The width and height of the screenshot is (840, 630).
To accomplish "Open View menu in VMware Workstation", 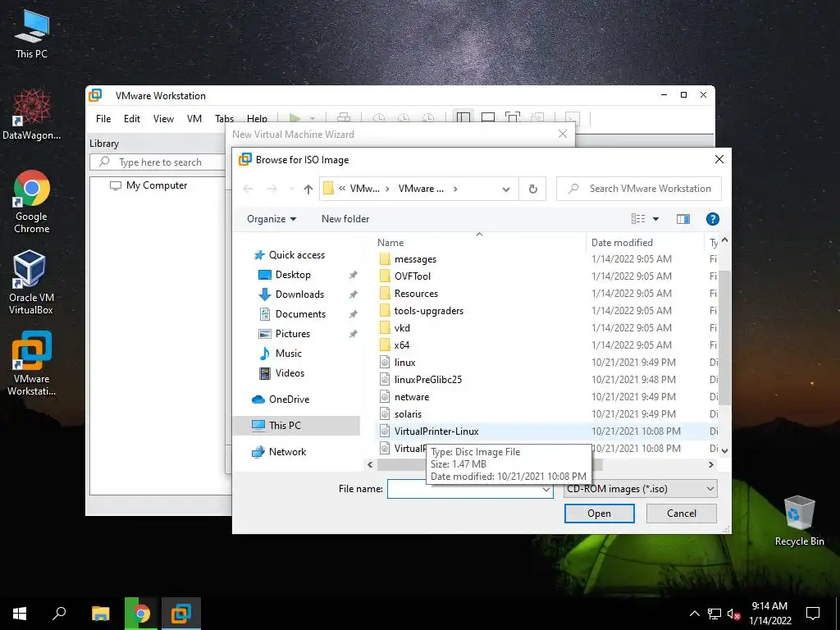I will (163, 119).
